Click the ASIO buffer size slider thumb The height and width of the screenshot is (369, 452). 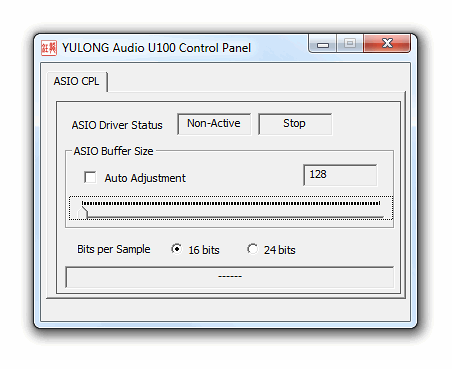coord(83,213)
